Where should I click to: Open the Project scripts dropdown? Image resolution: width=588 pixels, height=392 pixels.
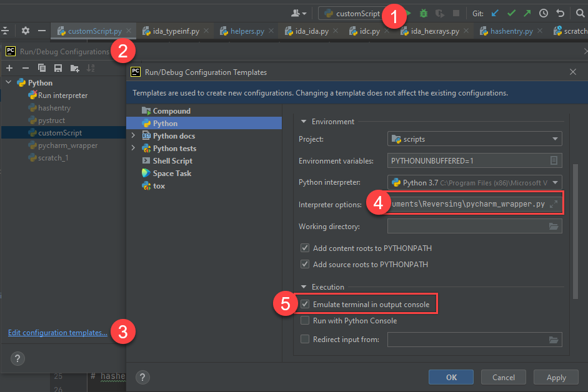[x=474, y=139]
